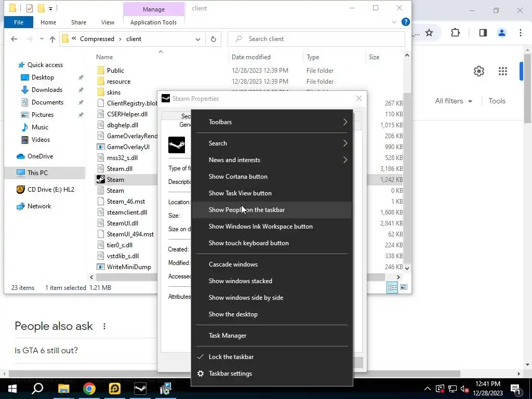Toggle Show Windows Ink Workspace button
Screen dimensions: 532x399
coord(272,227)
